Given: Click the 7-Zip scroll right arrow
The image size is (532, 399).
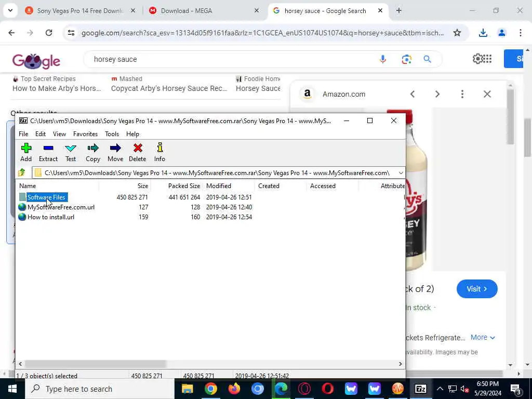Looking at the screenshot, I should pos(401,364).
